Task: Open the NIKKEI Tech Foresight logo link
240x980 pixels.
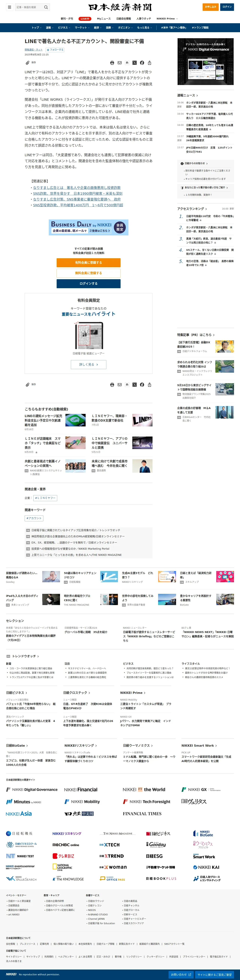Action: pyautogui.click(x=147, y=802)
